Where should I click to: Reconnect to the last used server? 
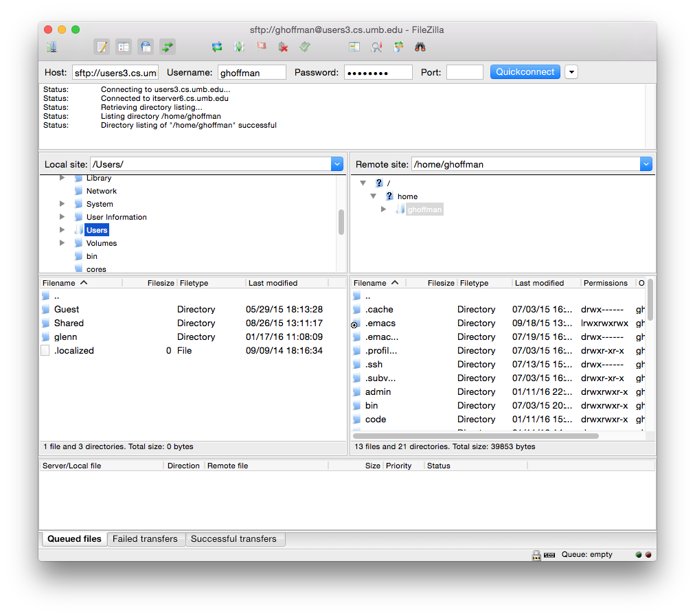(305, 47)
